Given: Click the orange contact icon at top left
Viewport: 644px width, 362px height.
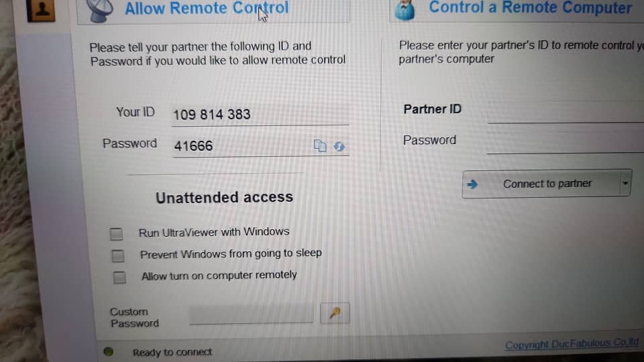Looking at the screenshot, I should [41, 10].
